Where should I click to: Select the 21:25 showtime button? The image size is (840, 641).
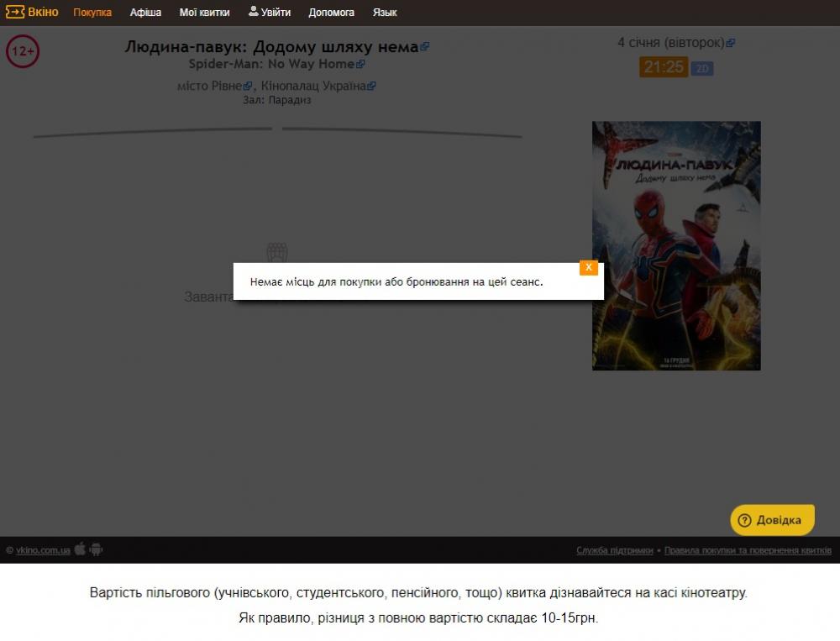(664, 67)
